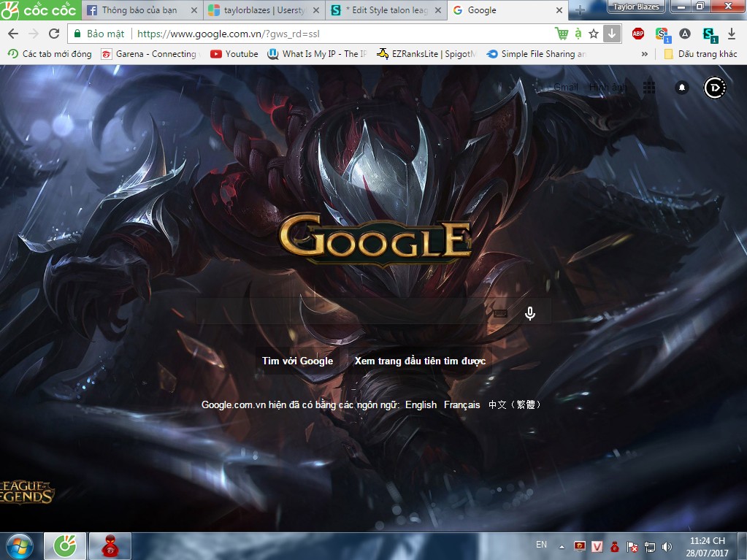Image resolution: width=747 pixels, height=560 pixels.
Task: Open the Action Center flag tray icon
Action: (632, 547)
